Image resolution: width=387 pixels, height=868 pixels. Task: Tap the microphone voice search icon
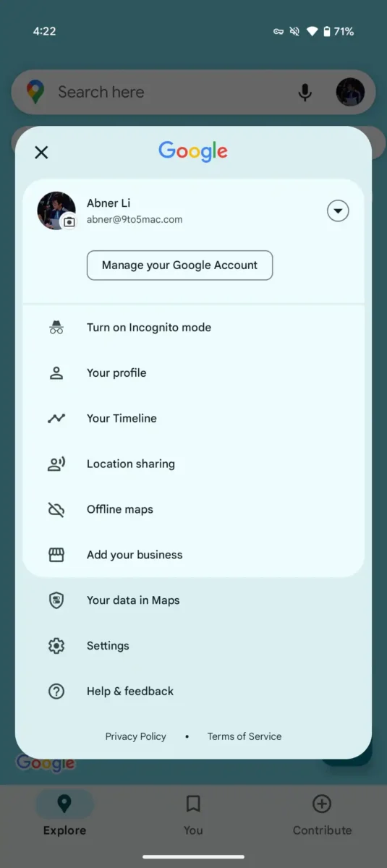305,93
